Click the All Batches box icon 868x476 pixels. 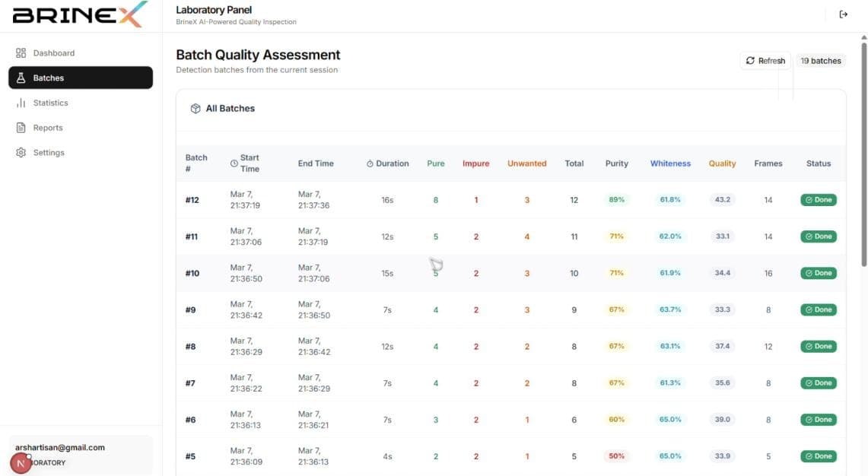tap(196, 109)
